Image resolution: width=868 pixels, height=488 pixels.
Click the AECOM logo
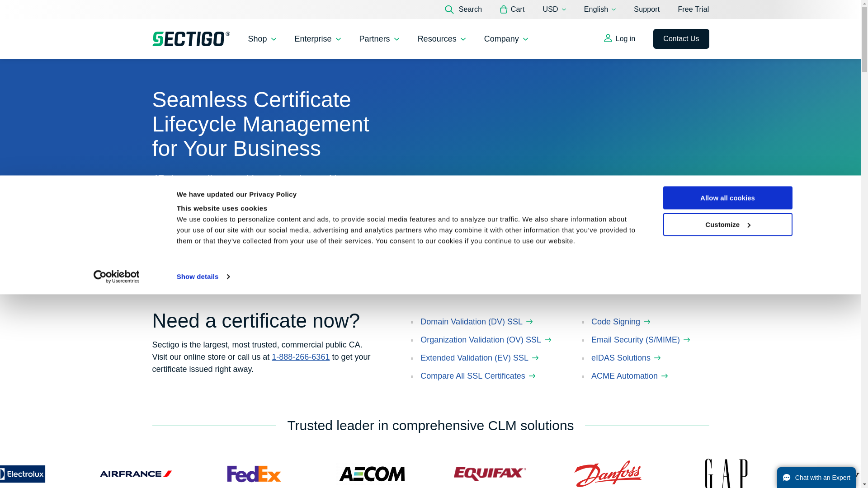click(x=372, y=474)
